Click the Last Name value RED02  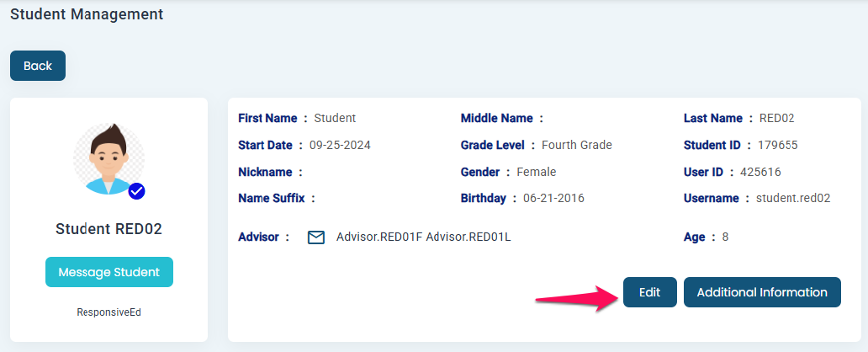click(x=776, y=118)
